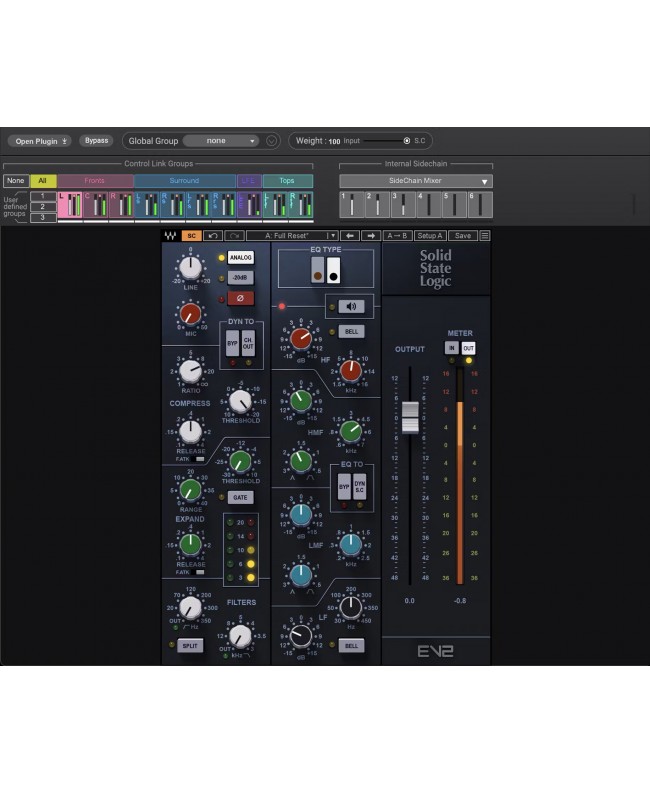Load the previous preset with the left arrow
The image size is (650, 794).
click(x=350, y=236)
